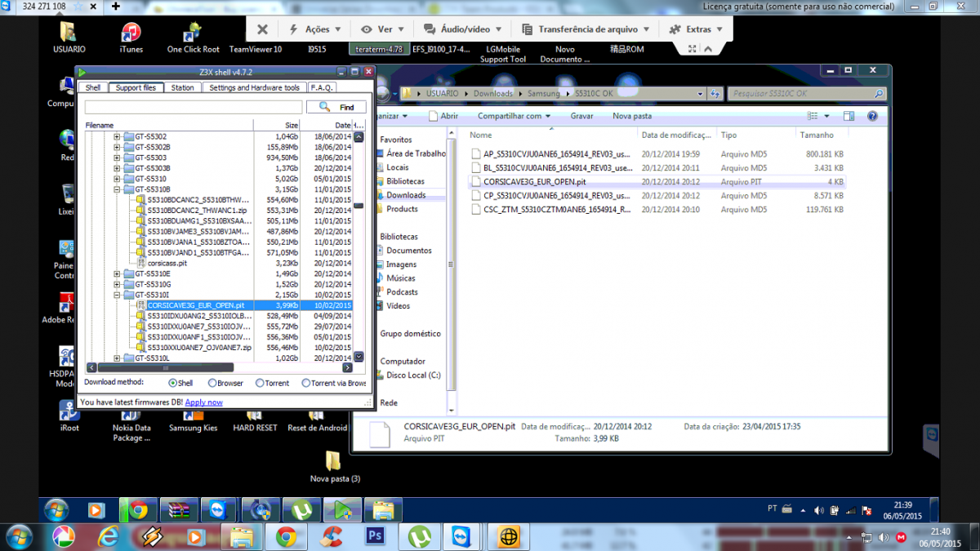
Task: Select the Torrent download method
Action: click(260, 383)
